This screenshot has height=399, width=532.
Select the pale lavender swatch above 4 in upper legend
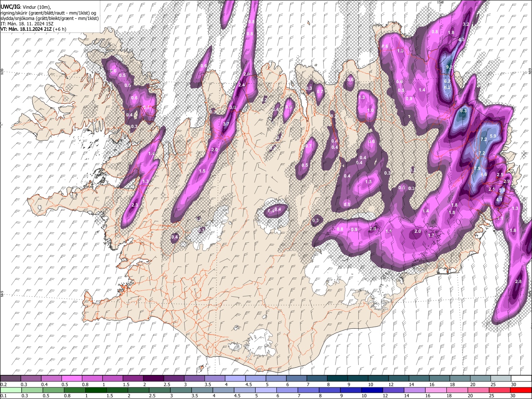[234, 378]
